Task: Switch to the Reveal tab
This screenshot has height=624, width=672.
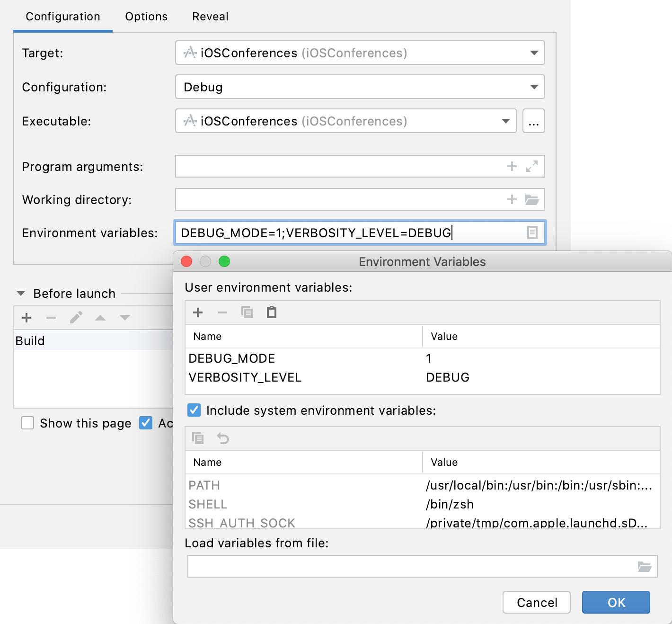Action: 210,16
